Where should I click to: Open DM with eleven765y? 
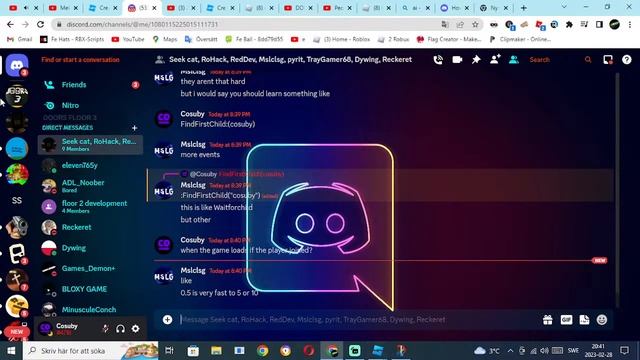91,165
